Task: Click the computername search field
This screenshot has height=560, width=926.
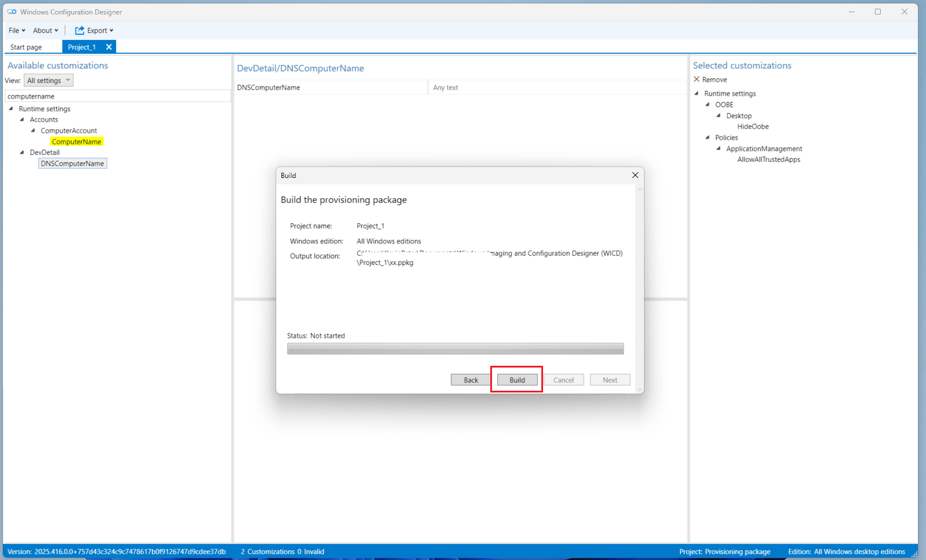Action: (118, 96)
